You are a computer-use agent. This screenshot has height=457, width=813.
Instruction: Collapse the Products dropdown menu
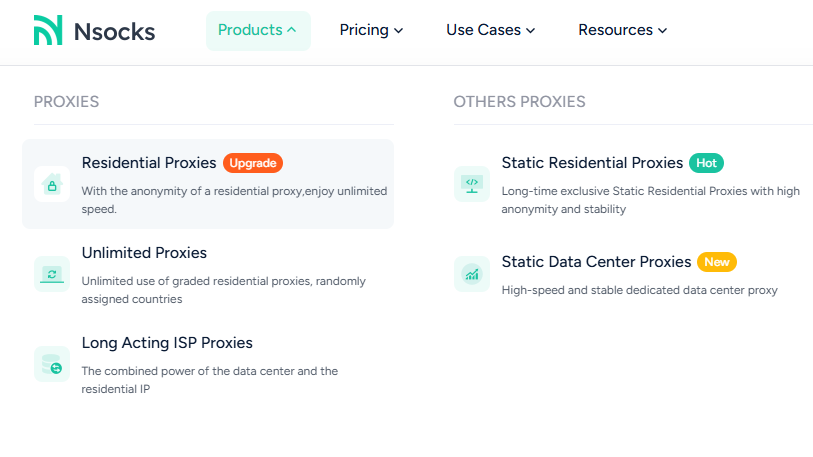click(258, 30)
